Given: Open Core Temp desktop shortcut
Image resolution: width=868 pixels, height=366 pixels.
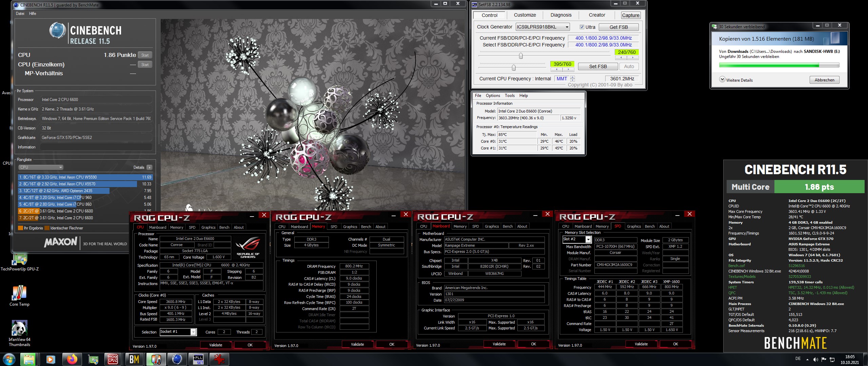Looking at the screenshot, I should [x=19, y=296].
